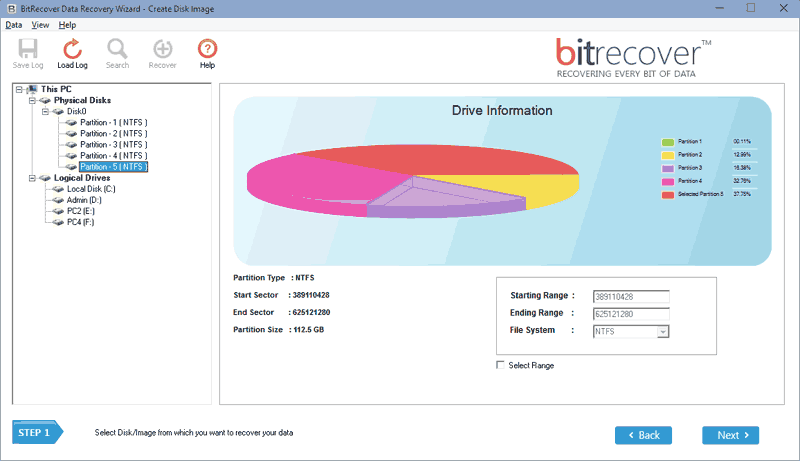Click the drive icon beside Partition - 5
The height and width of the screenshot is (461, 800).
[x=71, y=167]
